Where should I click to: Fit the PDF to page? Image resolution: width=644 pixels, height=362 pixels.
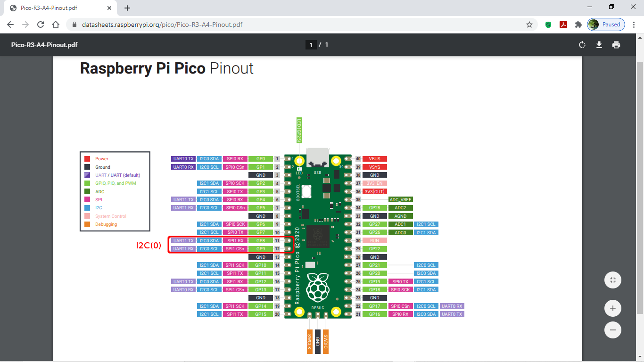[613, 280]
